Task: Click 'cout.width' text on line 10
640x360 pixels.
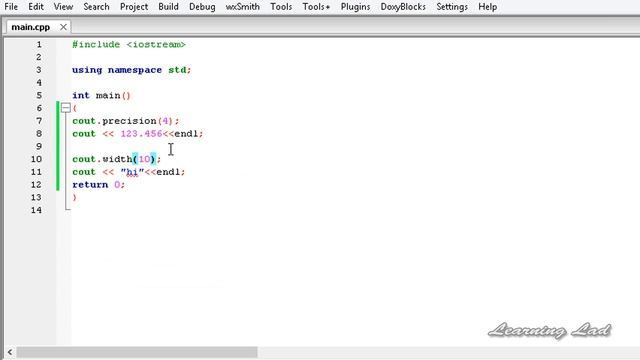Action: coord(102,159)
